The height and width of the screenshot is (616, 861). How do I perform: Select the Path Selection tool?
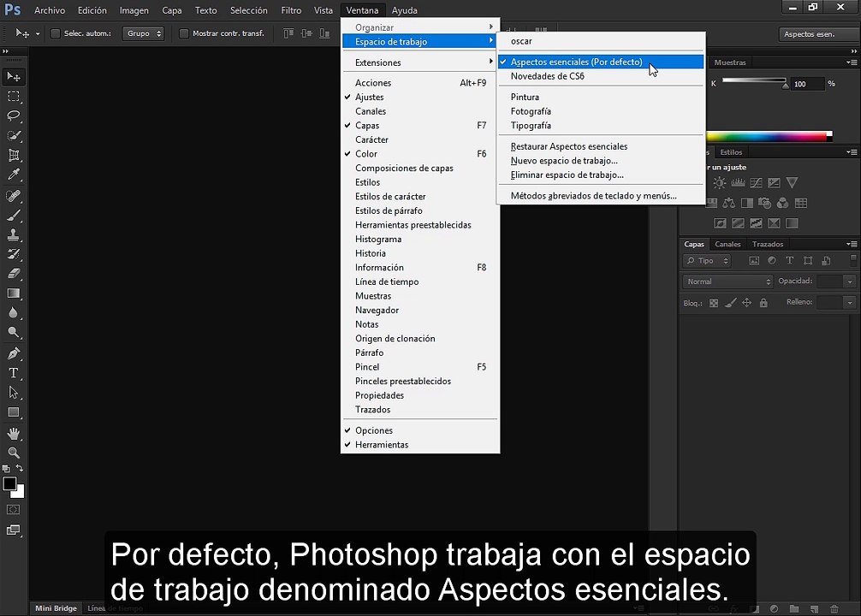click(x=13, y=393)
